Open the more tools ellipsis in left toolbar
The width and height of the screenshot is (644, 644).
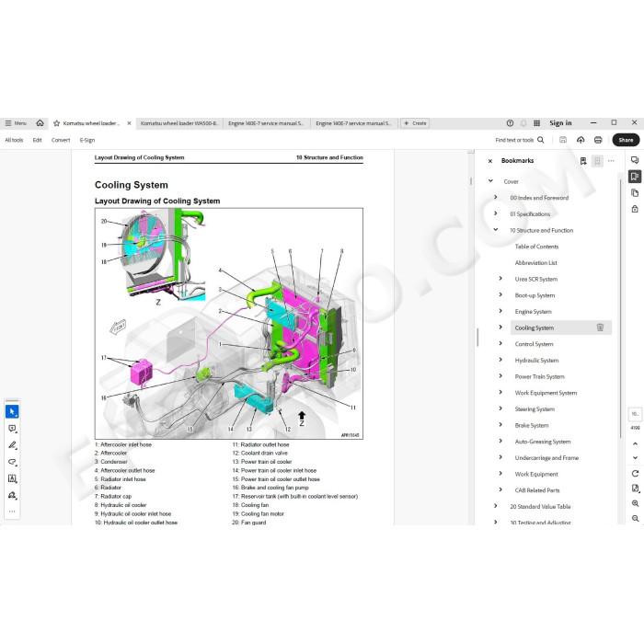click(x=12, y=512)
